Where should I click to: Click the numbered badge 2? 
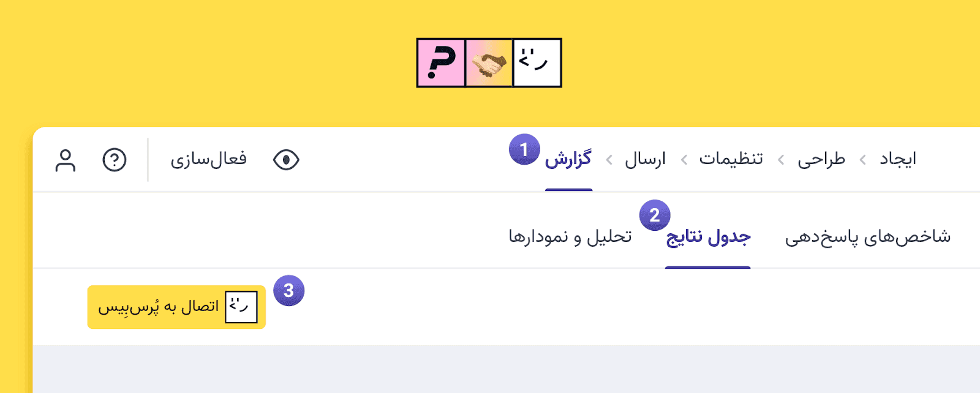[654, 215]
